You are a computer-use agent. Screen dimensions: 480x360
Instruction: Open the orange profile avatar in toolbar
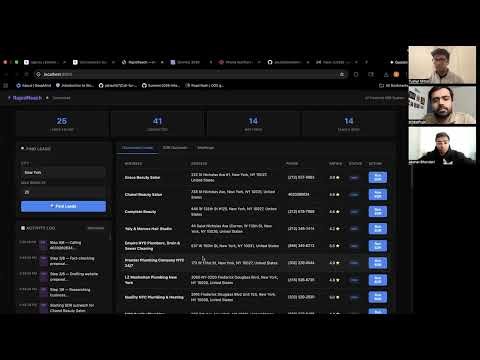tap(396, 74)
